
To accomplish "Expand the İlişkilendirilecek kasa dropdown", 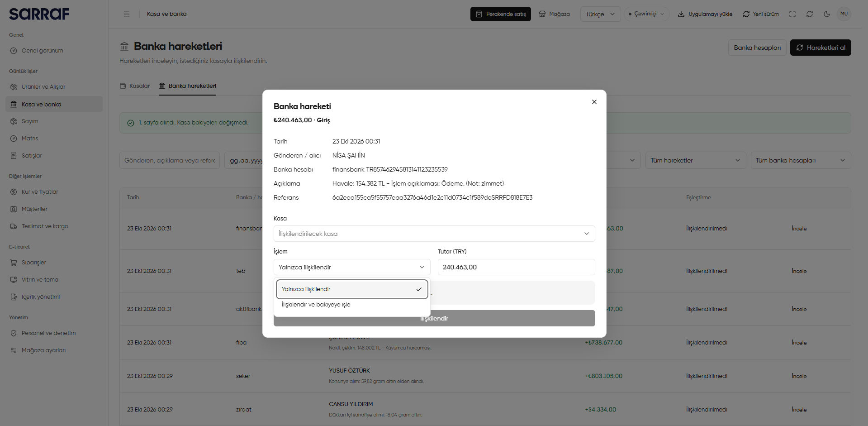I will point(434,234).
